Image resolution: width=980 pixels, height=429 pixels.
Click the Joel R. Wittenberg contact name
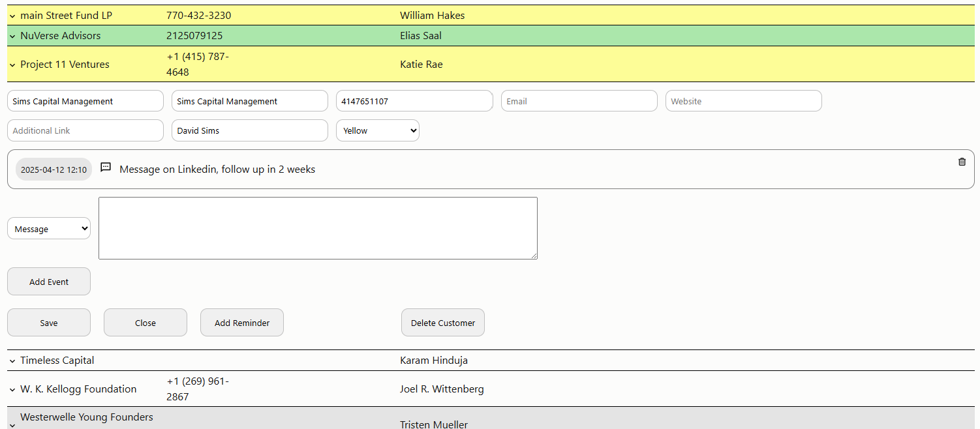click(x=442, y=389)
